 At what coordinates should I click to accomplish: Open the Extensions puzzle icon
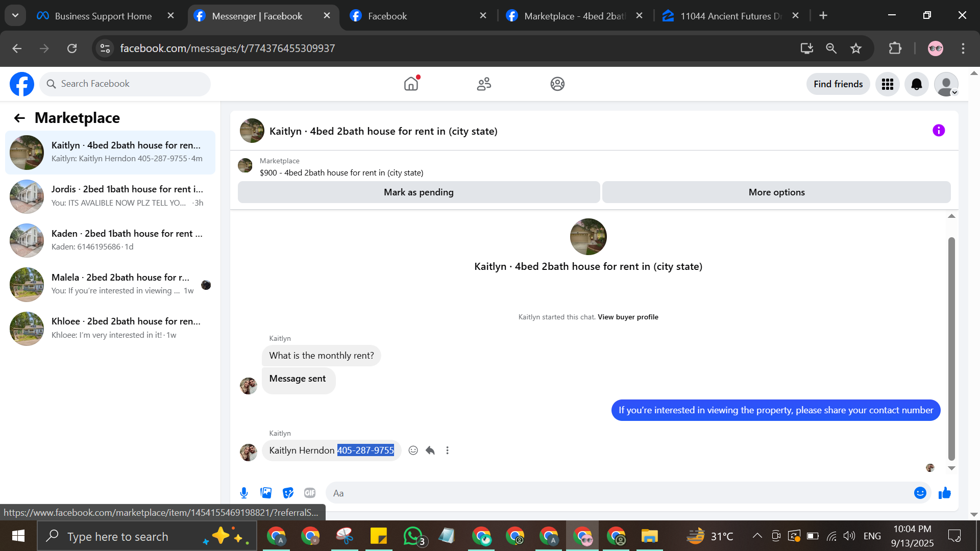pyautogui.click(x=895, y=48)
